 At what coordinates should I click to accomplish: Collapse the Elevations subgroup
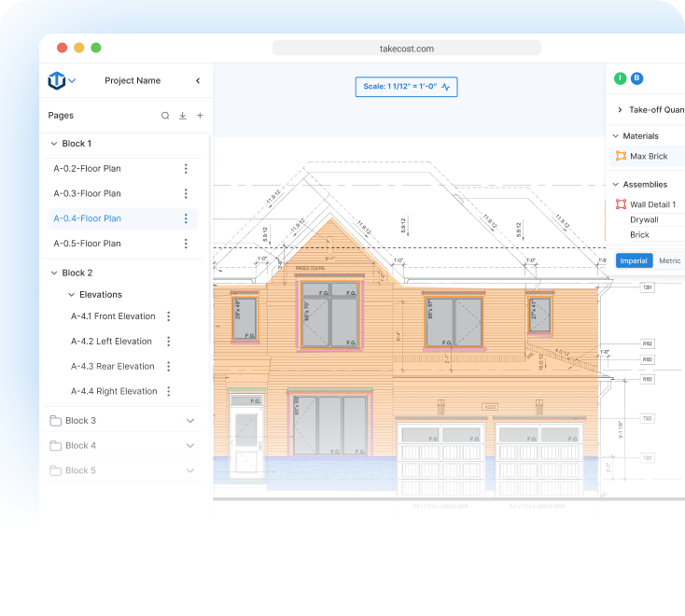pos(72,295)
